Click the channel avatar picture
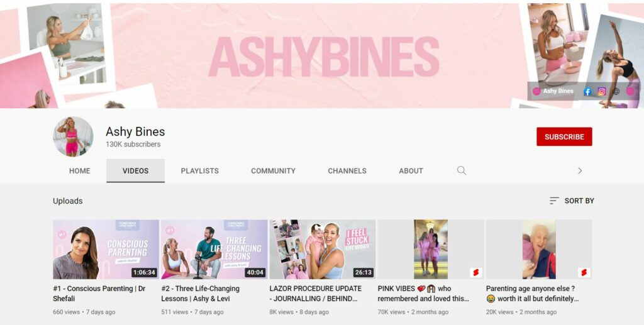644x325 pixels. pos(73,136)
